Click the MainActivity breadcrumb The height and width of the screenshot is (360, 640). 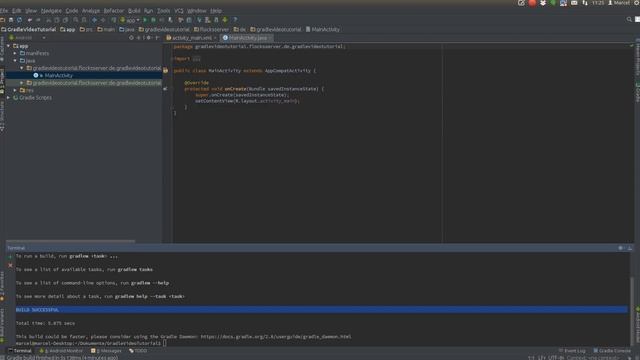click(322, 29)
